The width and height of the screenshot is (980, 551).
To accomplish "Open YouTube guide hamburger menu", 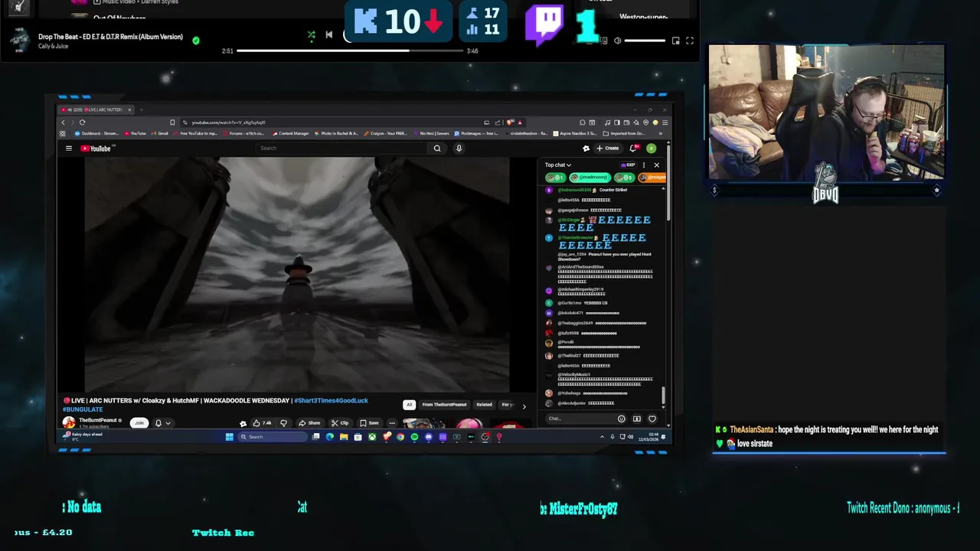I will (x=69, y=148).
